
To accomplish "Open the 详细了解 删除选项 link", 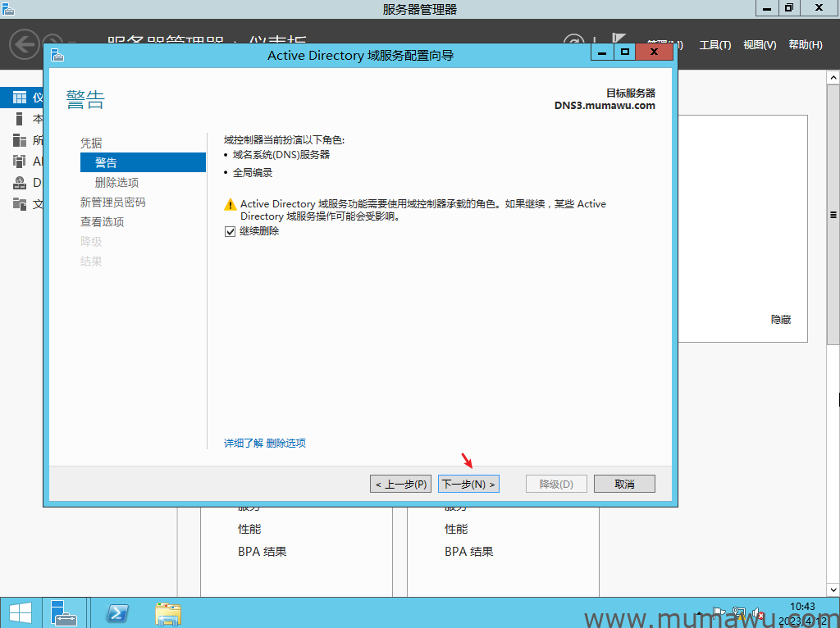I will 265,443.
